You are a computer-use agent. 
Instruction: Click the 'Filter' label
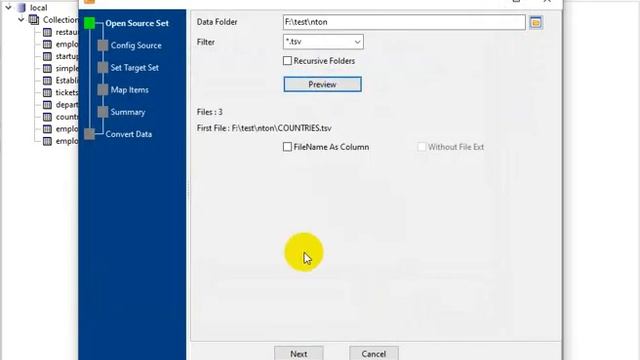206,42
